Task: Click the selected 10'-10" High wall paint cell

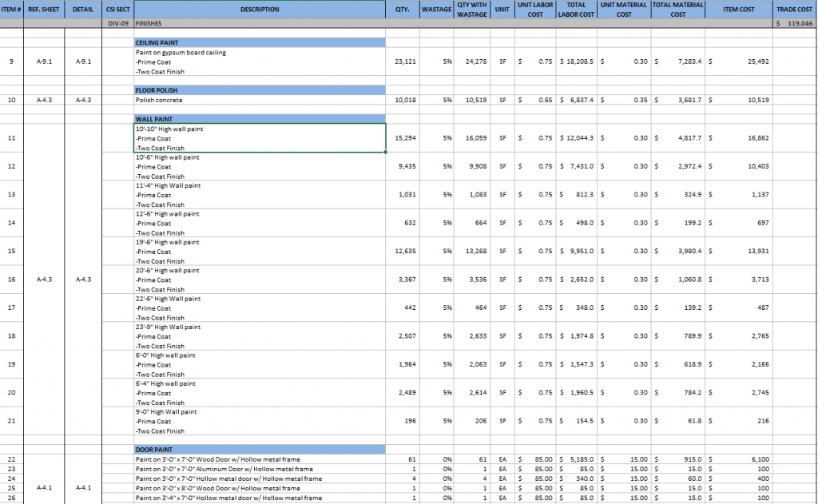Action: [x=260, y=137]
